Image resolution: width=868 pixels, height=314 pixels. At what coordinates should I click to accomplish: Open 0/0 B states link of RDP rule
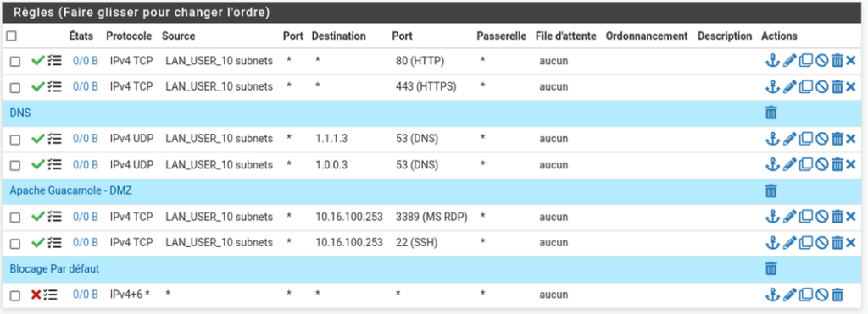coord(86,216)
